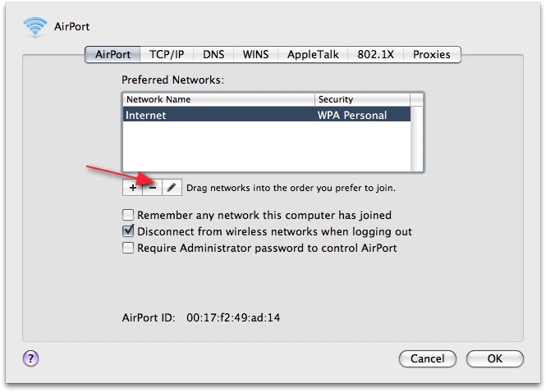
Task: Select the WINS tab
Action: [x=255, y=55]
